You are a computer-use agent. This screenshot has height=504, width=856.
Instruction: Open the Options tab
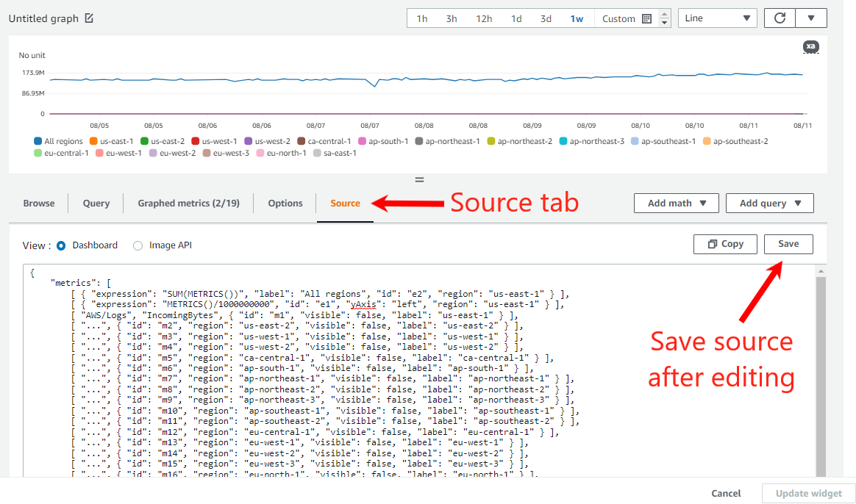tap(285, 203)
